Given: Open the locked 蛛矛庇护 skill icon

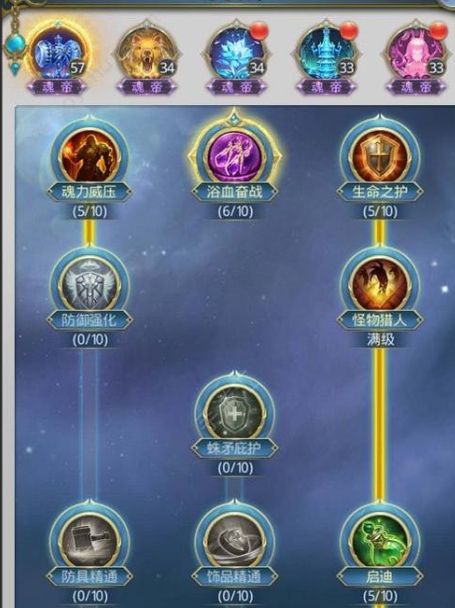Looking at the screenshot, I should [235, 414].
